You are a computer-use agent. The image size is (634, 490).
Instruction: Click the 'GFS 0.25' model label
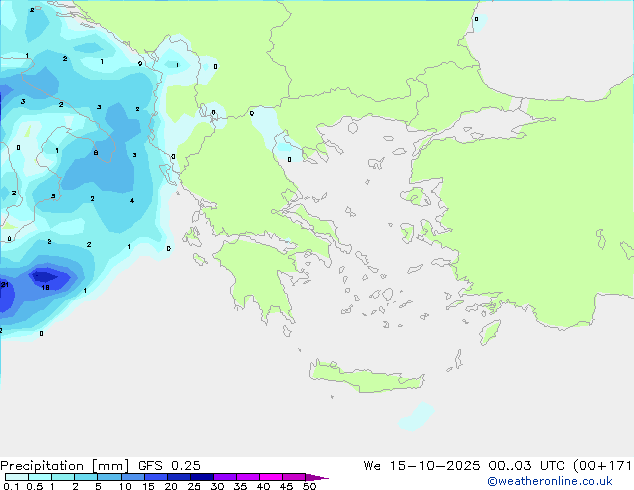[x=169, y=466]
